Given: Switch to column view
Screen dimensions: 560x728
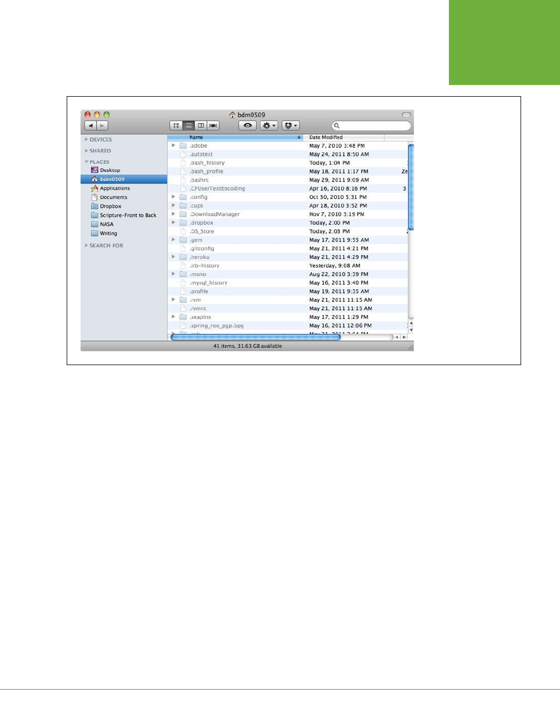Looking at the screenshot, I should [201, 126].
